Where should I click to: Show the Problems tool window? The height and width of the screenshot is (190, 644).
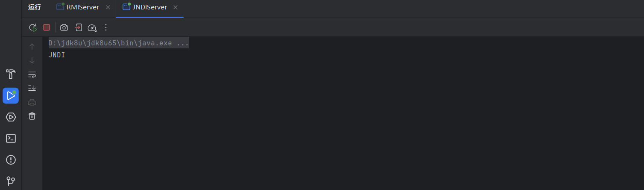[11, 160]
